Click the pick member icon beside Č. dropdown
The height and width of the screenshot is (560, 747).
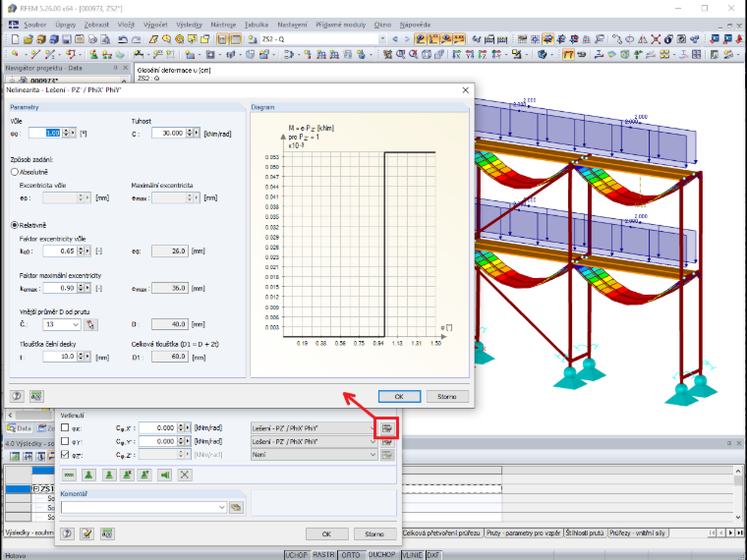click(90, 324)
